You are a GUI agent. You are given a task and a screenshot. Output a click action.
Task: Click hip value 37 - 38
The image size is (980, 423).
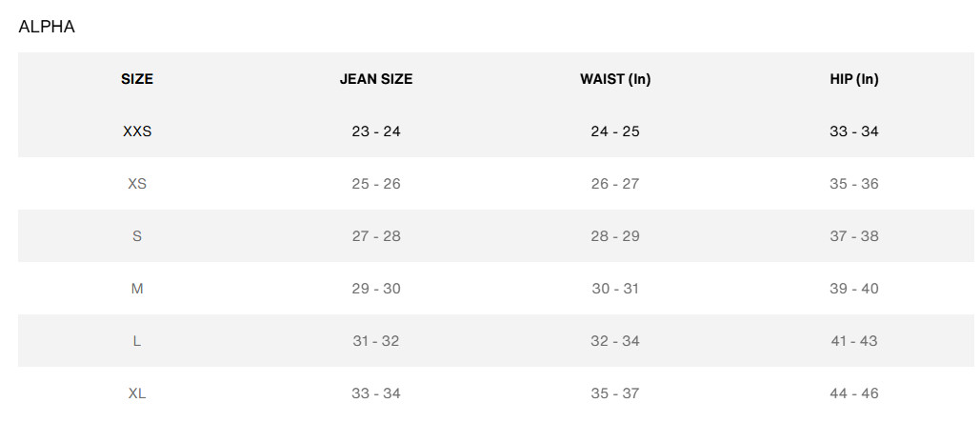pyautogui.click(x=854, y=236)
